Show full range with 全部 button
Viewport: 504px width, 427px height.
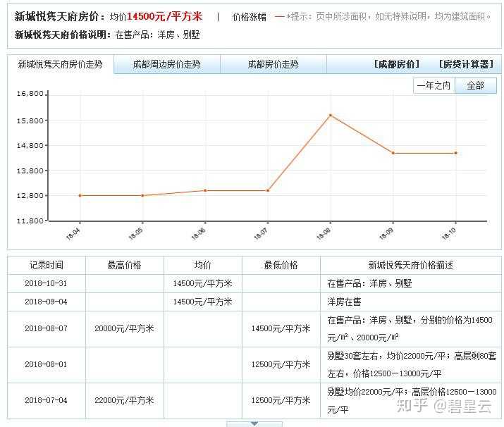[x=476, y=86]
